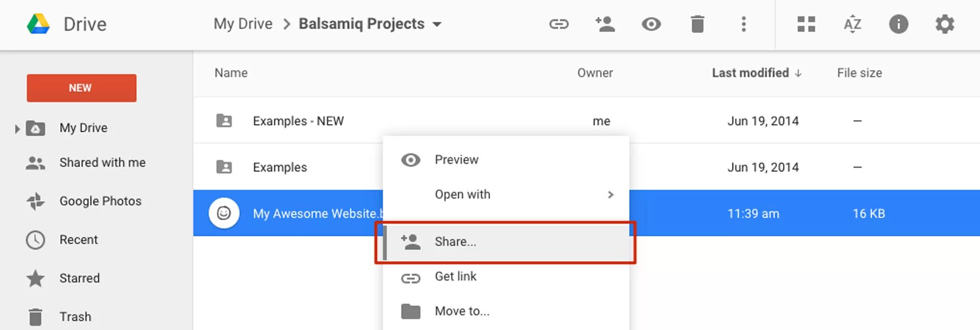Open the three-dot more actions menu
Screen dimensions: 980x330
pyautogui.click(x=744, y=24)
